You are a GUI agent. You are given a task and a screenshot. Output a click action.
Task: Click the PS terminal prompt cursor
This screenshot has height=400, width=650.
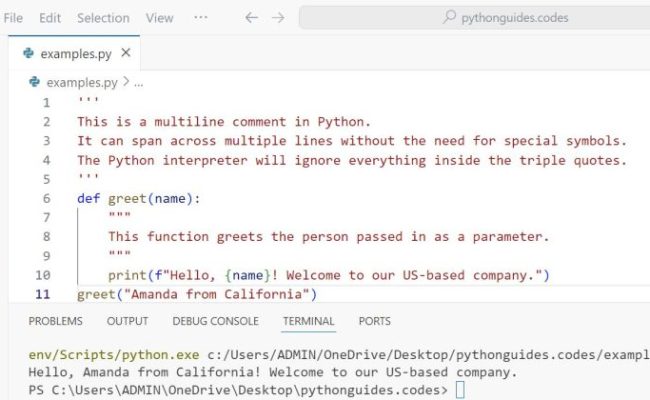point(460,390)
